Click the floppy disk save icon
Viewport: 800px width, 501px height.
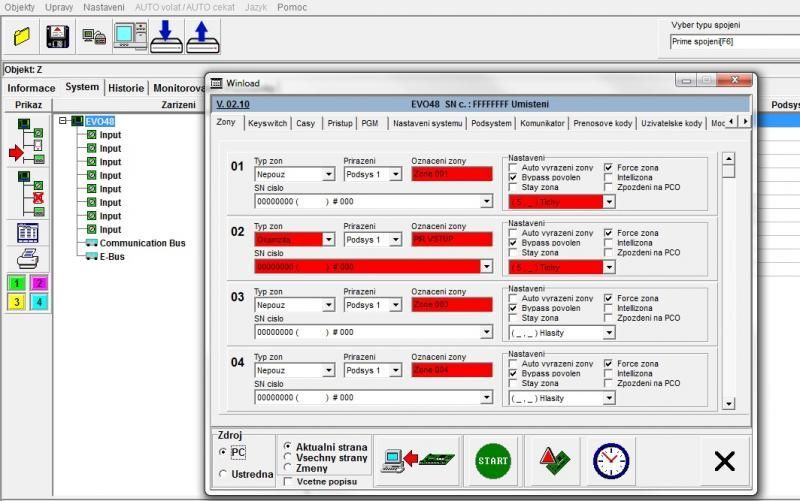[x=59, y=37]
